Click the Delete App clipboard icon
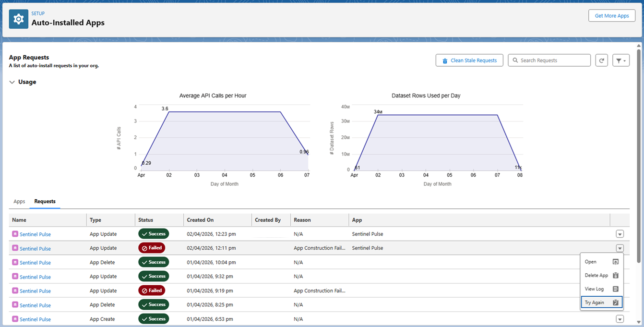 615,276
